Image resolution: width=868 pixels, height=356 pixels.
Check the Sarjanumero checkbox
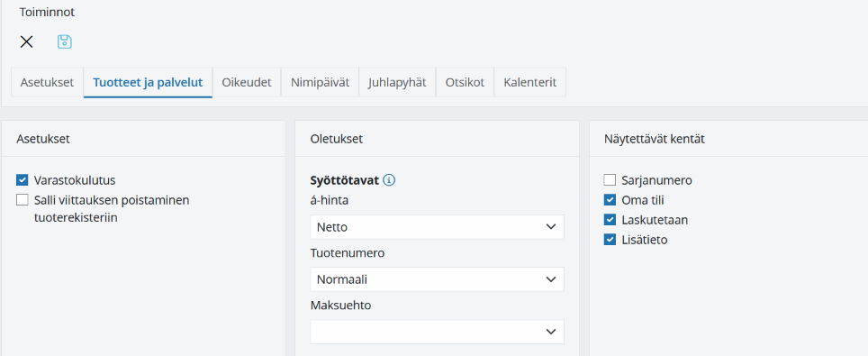(x=610, y=180)
